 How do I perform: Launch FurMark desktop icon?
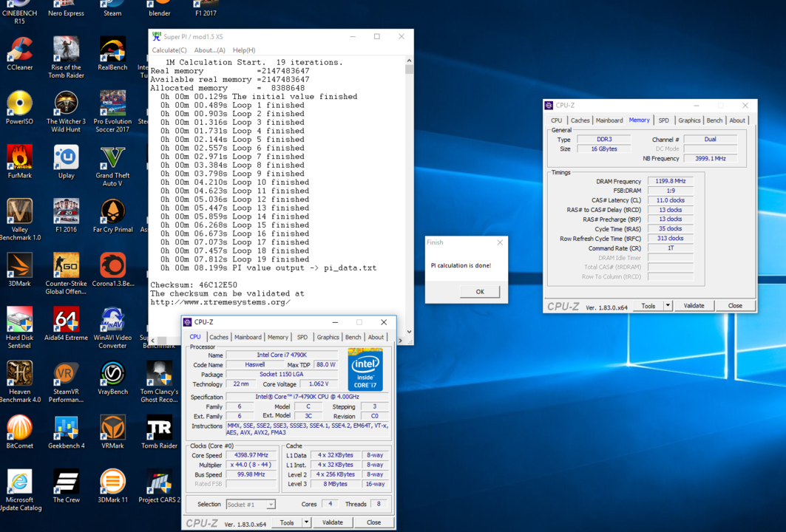point(19,161)
